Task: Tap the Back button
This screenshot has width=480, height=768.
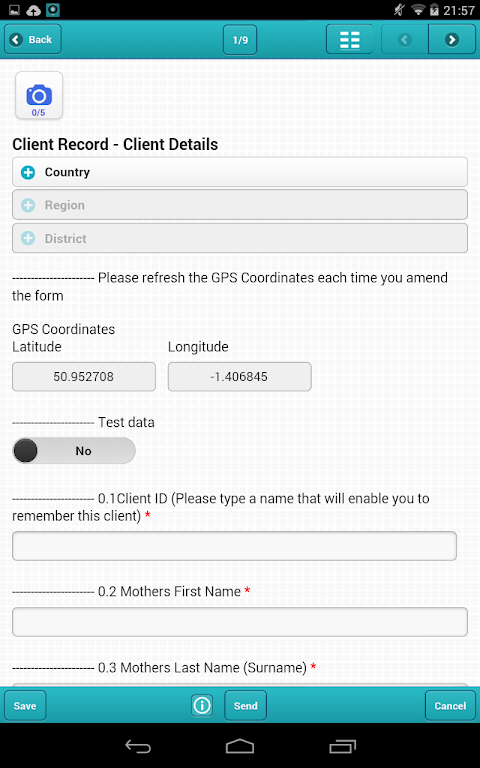Action: point(33,39)
